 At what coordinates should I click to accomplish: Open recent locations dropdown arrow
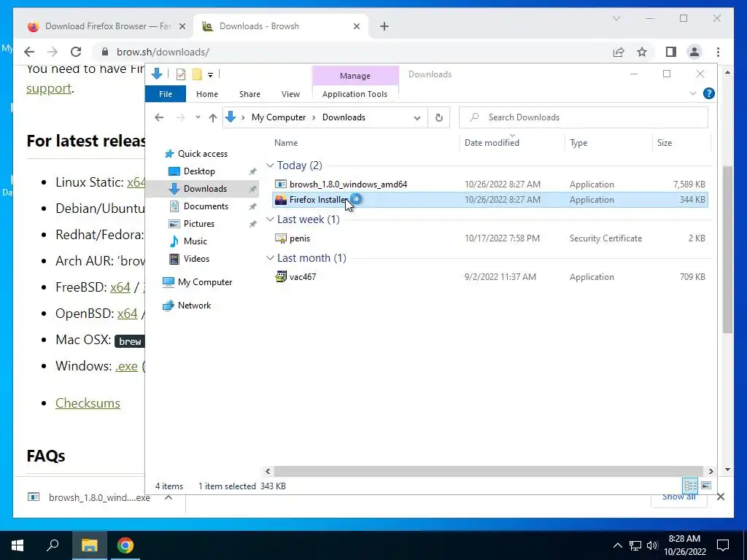[198, 117]
